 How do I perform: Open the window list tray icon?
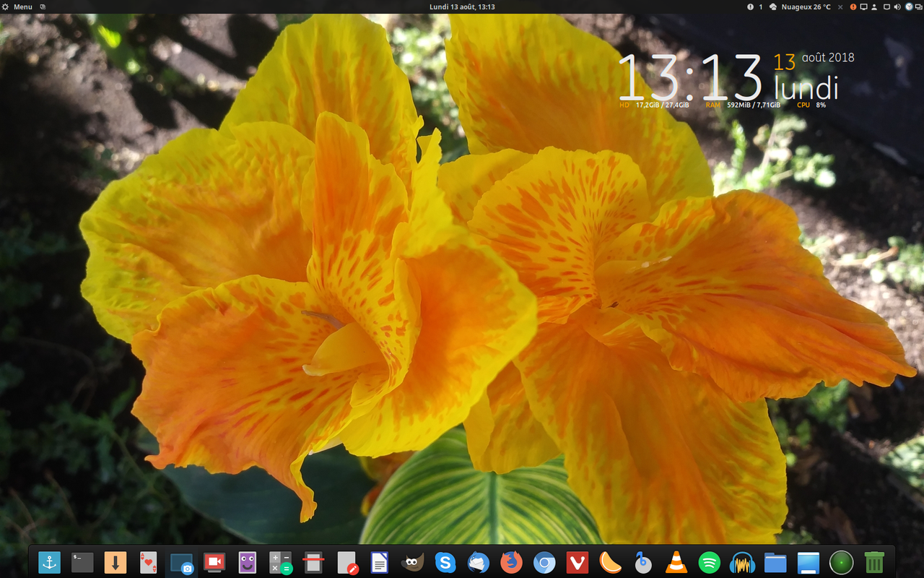tap(918, 7)
